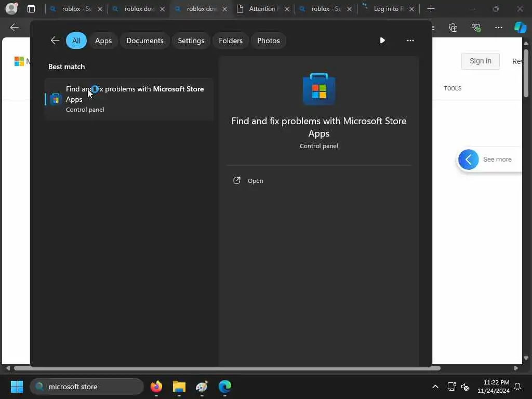532x399 pixels.
Task: Open Microsoft Edge from the taskbar
Action: (224, 387)
